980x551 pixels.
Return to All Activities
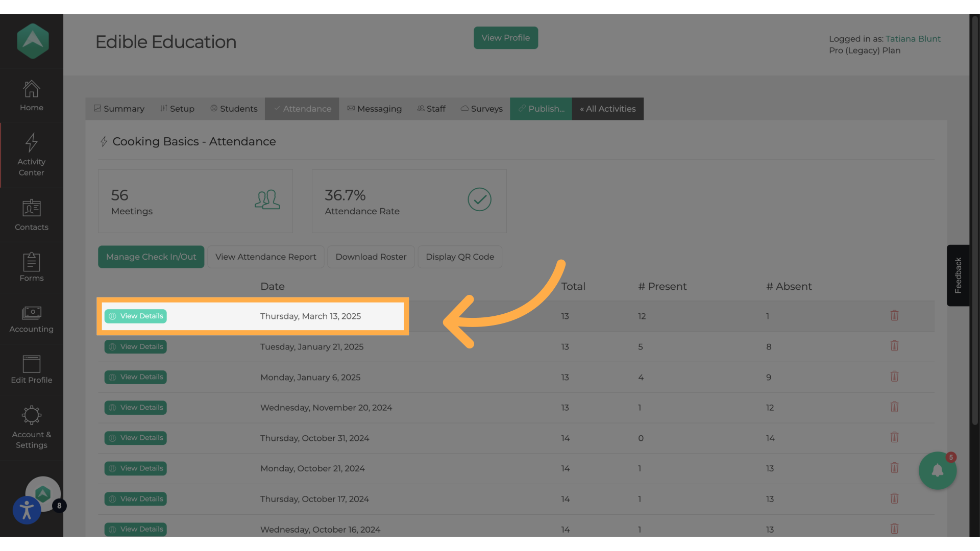[x=608, y=109]
